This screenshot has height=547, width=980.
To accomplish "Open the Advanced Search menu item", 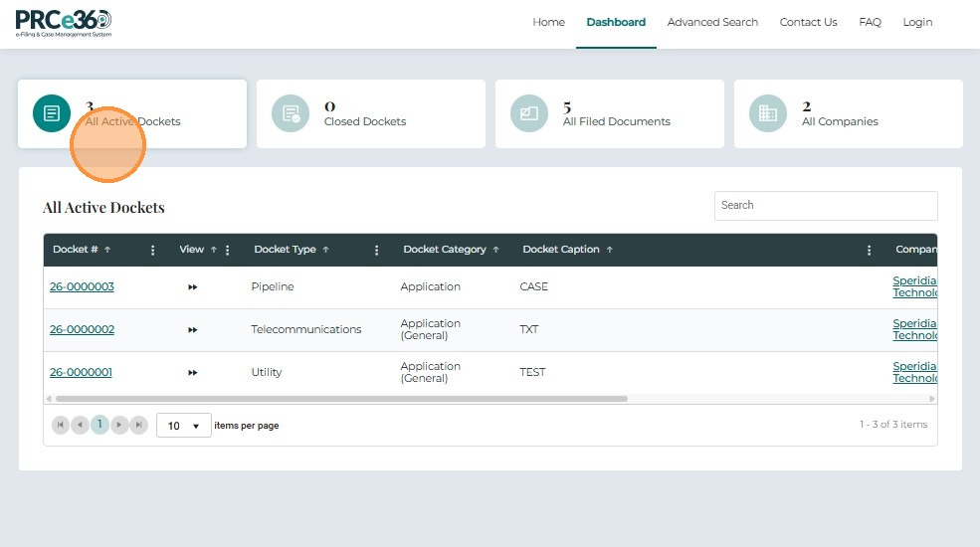I will 712,22.
